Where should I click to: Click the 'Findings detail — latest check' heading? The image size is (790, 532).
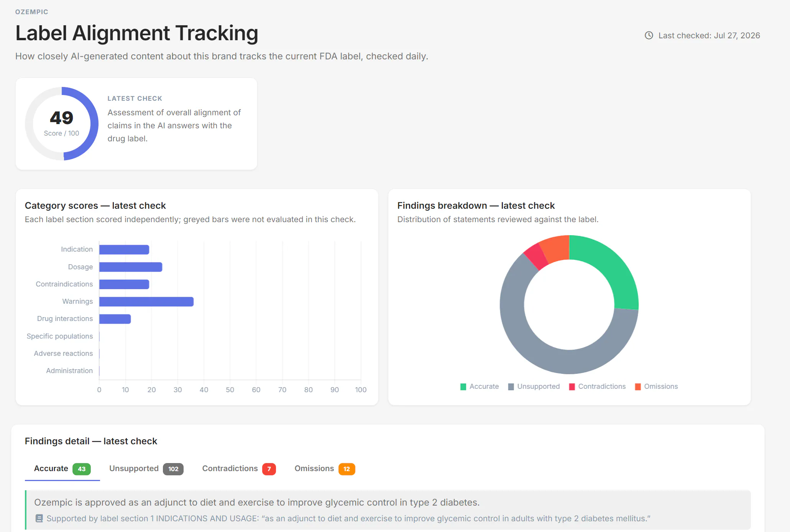pyautogui.click(x=91, y=441)
